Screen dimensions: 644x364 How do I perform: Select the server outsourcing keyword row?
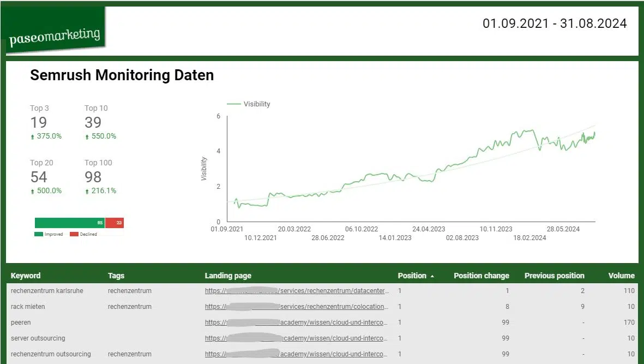coord(322,338)
